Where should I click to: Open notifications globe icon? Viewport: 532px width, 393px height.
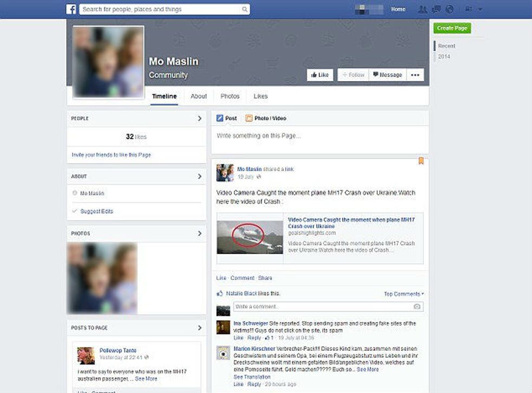tap(450, 9)
